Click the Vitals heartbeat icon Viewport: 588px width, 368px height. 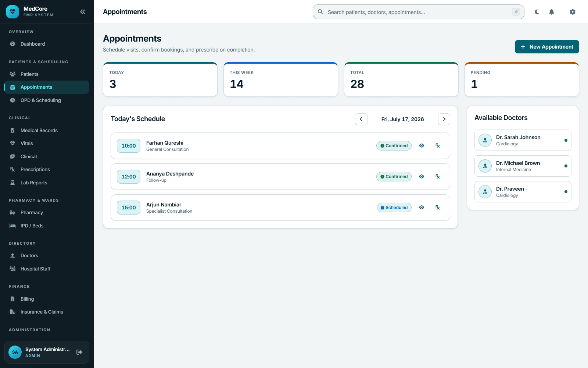(x=12, y=143)
